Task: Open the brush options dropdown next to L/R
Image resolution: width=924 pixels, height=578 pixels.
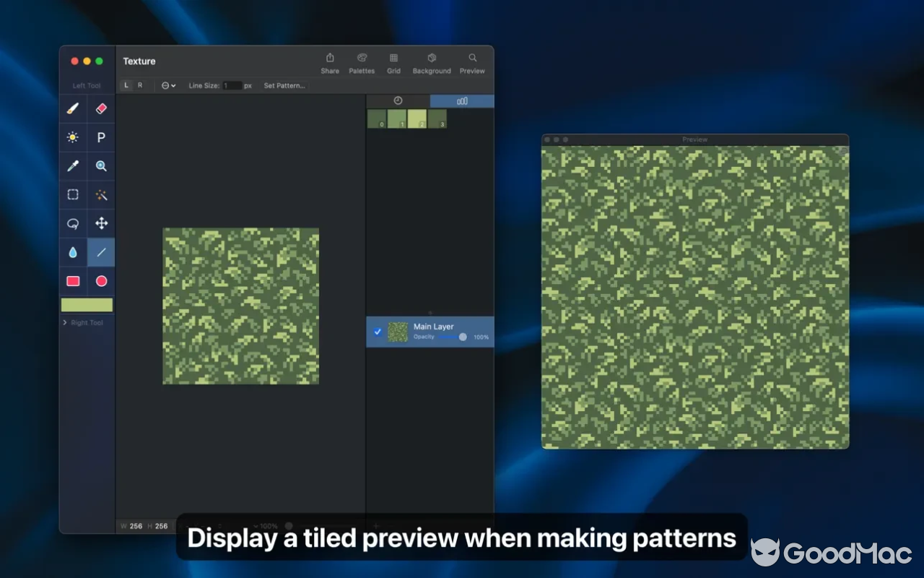Action: [167, 85]
